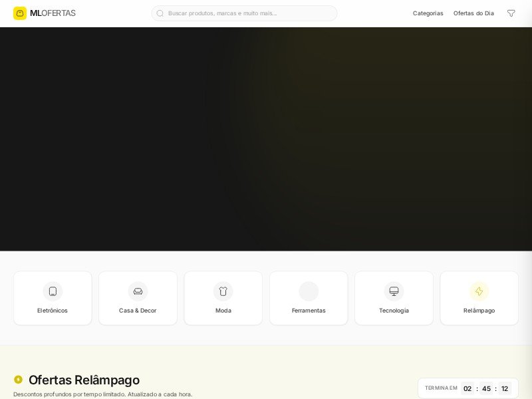Click the yellow bolt badge beside Ofertas Relâmpago
This screenshot has width=532, height=399.
click(18, 380)
